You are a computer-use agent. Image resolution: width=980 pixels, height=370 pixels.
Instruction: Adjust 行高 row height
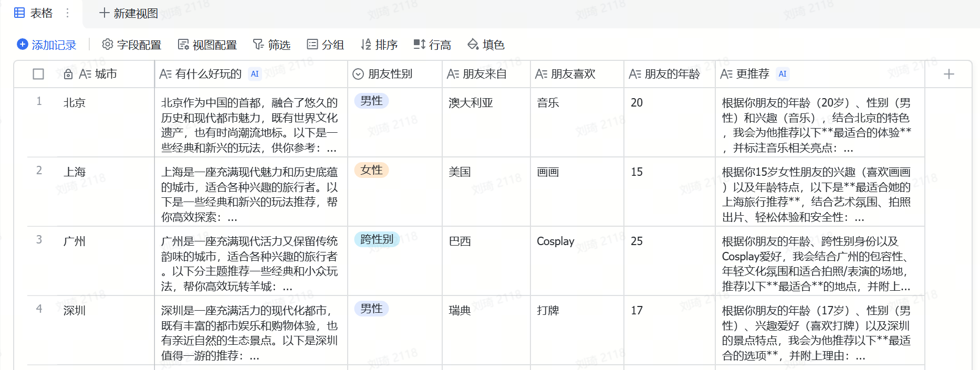[432, 45]
